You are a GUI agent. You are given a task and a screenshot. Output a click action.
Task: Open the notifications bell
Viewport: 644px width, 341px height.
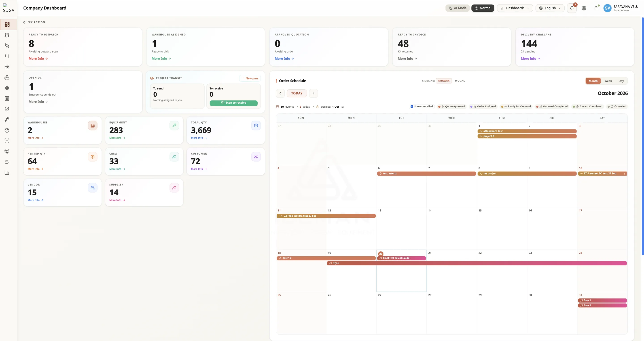[572, 8]
